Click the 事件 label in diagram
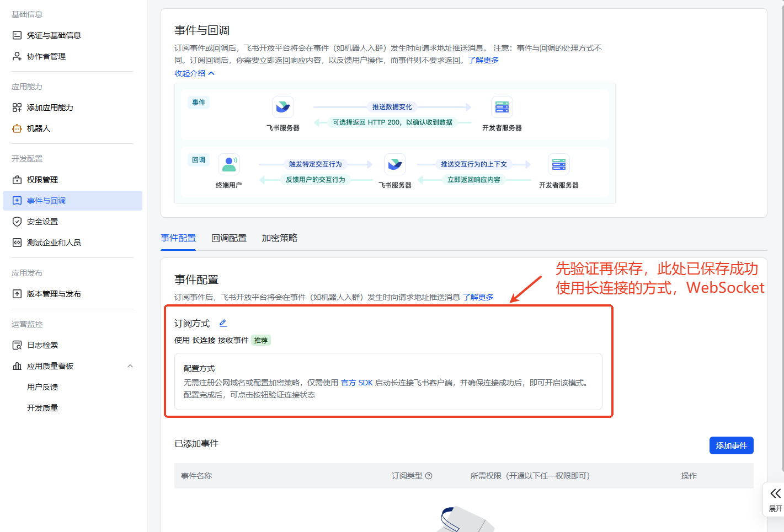The image size is (784, 532). click(x=199, y=103)
